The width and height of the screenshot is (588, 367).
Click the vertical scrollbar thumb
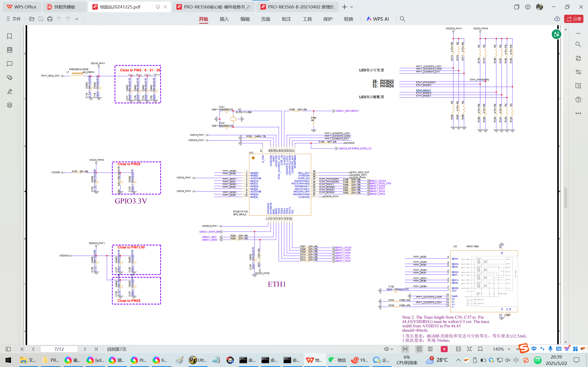566,198
